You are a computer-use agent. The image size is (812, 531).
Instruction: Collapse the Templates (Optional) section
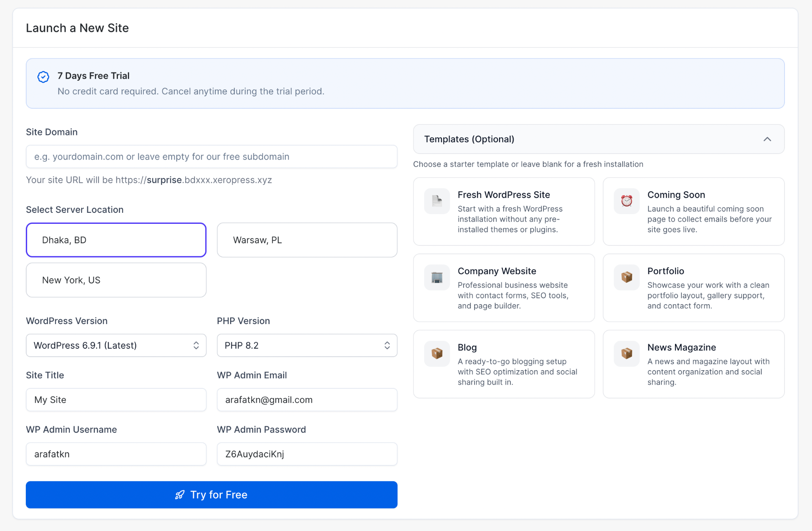(767, 139)
